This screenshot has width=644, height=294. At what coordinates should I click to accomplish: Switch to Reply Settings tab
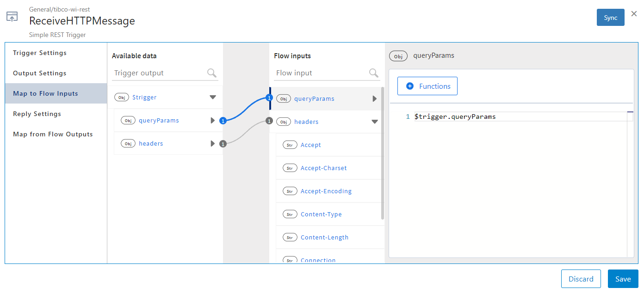coord(37,114)
